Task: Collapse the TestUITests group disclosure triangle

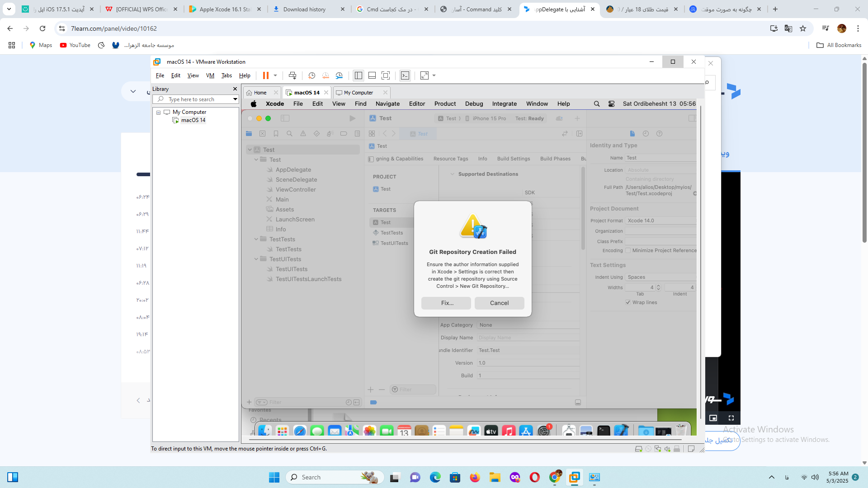Action: 256,259
